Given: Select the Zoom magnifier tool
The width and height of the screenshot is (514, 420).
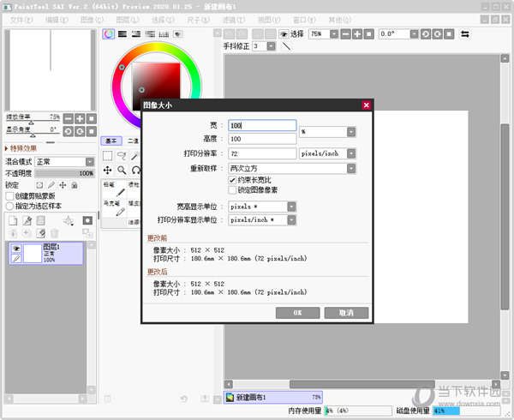Looking at the screenshot, I should pos(122,170).
